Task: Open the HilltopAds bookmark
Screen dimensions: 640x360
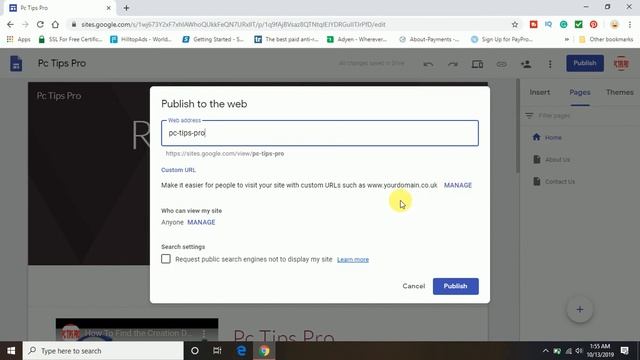Action: pyautogui.click(x=141, y=39)
